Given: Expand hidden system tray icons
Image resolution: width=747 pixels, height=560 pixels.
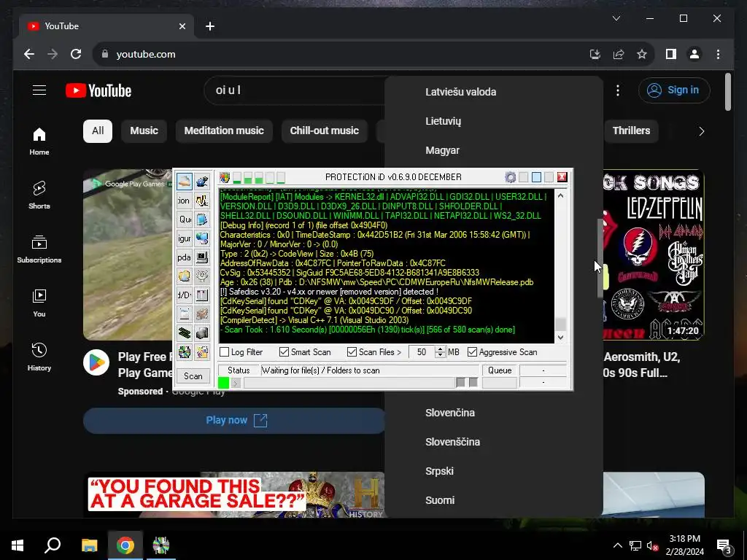Looking at the screenshot, I should click(617, 545).
